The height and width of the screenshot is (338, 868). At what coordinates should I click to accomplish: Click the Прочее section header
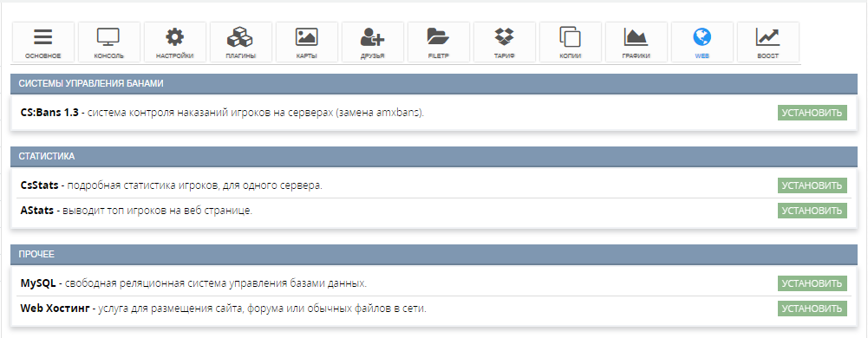click(x=434, y=255)
